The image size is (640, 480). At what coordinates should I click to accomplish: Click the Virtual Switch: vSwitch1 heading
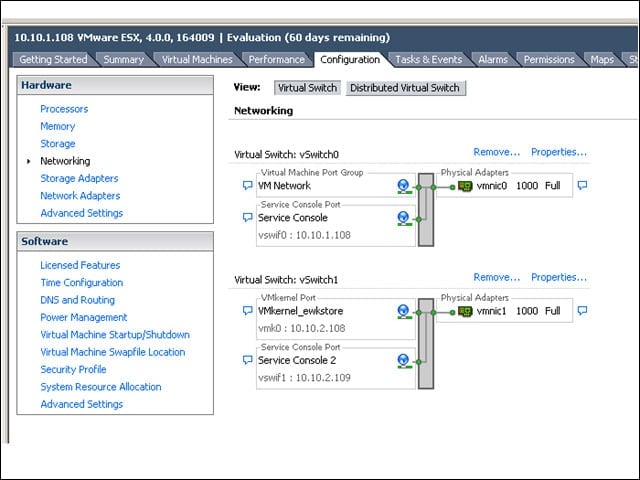[286, 280]
